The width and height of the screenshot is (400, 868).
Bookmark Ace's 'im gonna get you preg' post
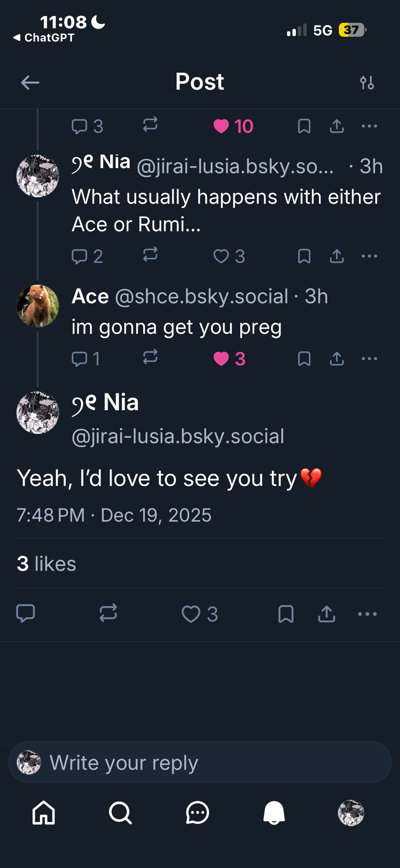point(304,359)
